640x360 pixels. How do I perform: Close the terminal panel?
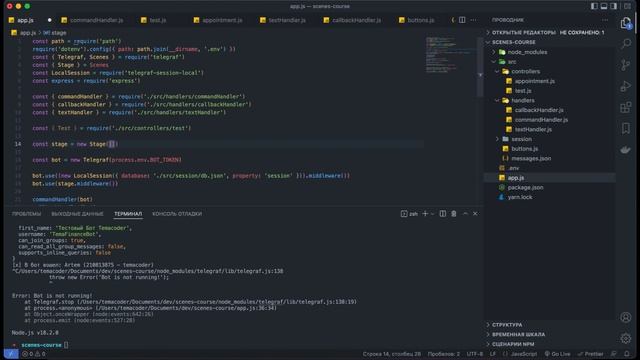475,213
